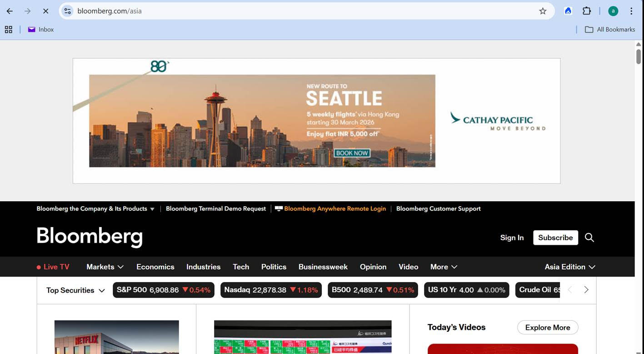644x354 pixels.
Task: Click the Today's Videos heading
Action: click(x=456, y=327)
